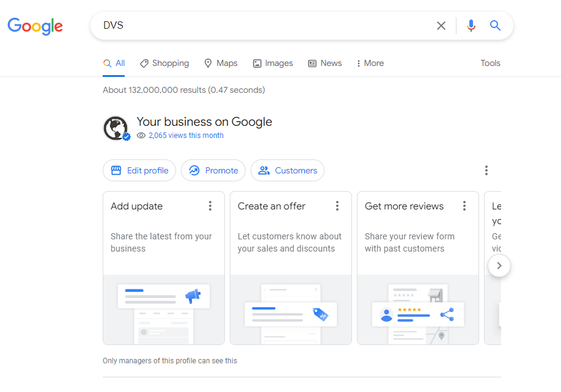
Task: Click the Edit profile button
Action: point(139,170)
